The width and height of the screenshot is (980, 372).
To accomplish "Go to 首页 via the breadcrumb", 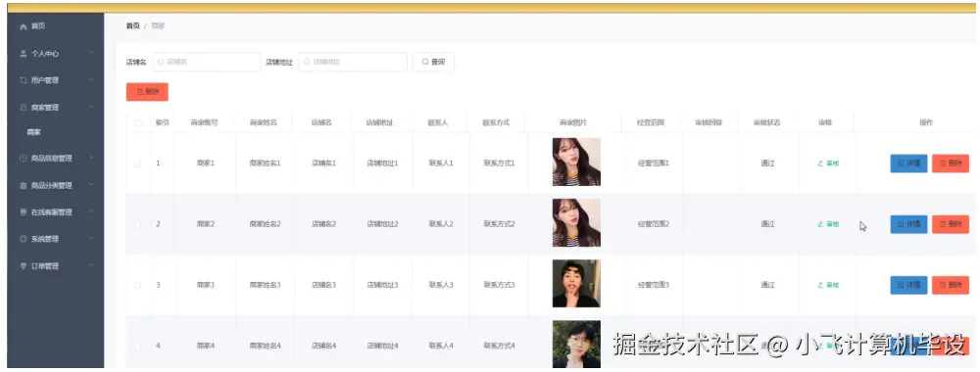I will 132,26.
